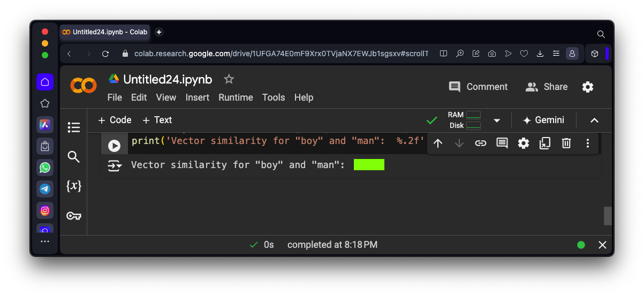The width and height of the screenshot is (644, 296).
Task: Open the table of contents panel
Action: pyautogui.click(x=74, y=127)
